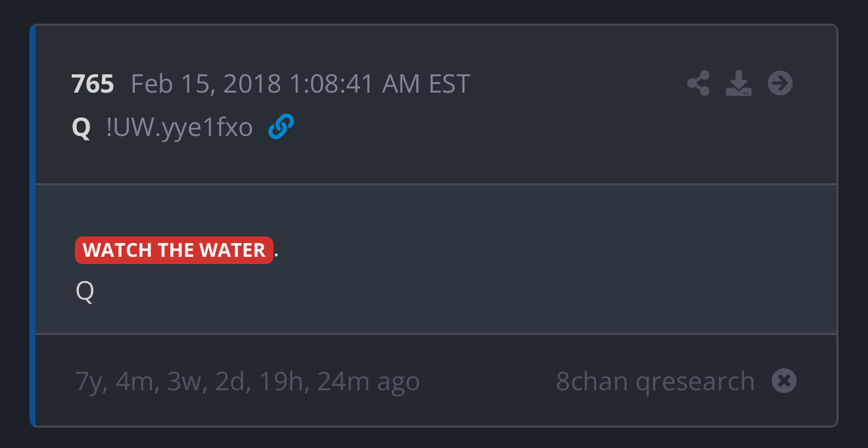Click the red WATCH THE WATER highlight
This screenshot has height=448, width=868.
point(174,250)
